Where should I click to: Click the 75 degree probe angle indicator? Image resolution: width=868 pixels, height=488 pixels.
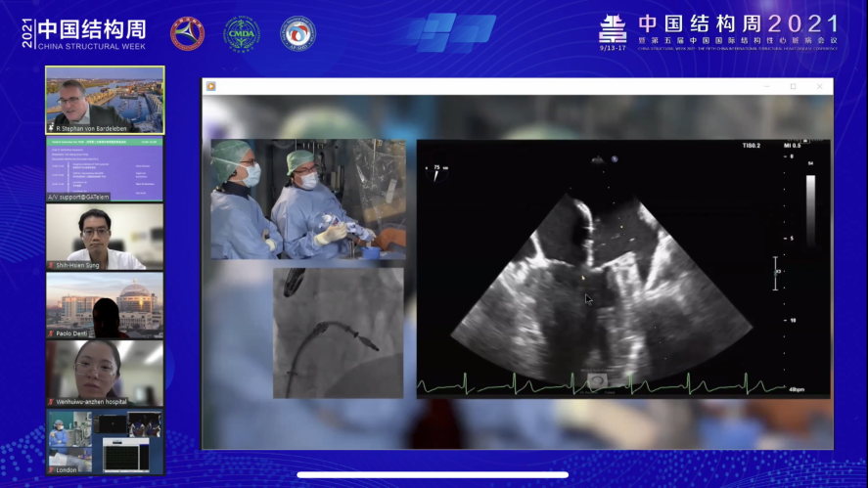click(x=436, y=173)
